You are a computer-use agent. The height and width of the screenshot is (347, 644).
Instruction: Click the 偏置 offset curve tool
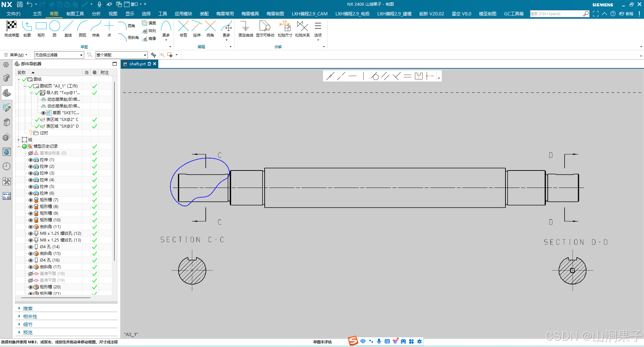(x=149, y=23)
